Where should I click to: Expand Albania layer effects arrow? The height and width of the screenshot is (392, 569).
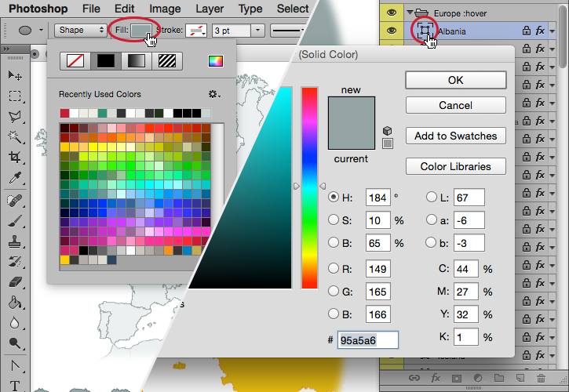[x=553, y=31]
